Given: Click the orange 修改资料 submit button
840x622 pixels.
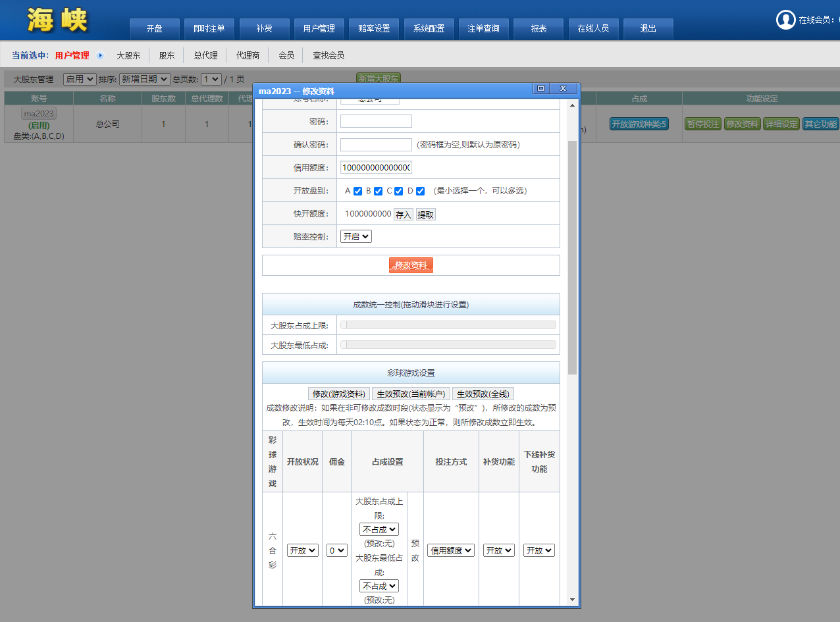Looking at the screenshot, I should pyautogui.click(x=411, y=265).
